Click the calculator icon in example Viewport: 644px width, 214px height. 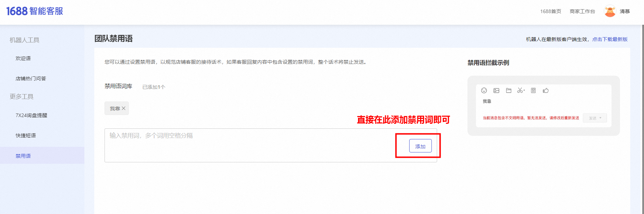(533, 91)
